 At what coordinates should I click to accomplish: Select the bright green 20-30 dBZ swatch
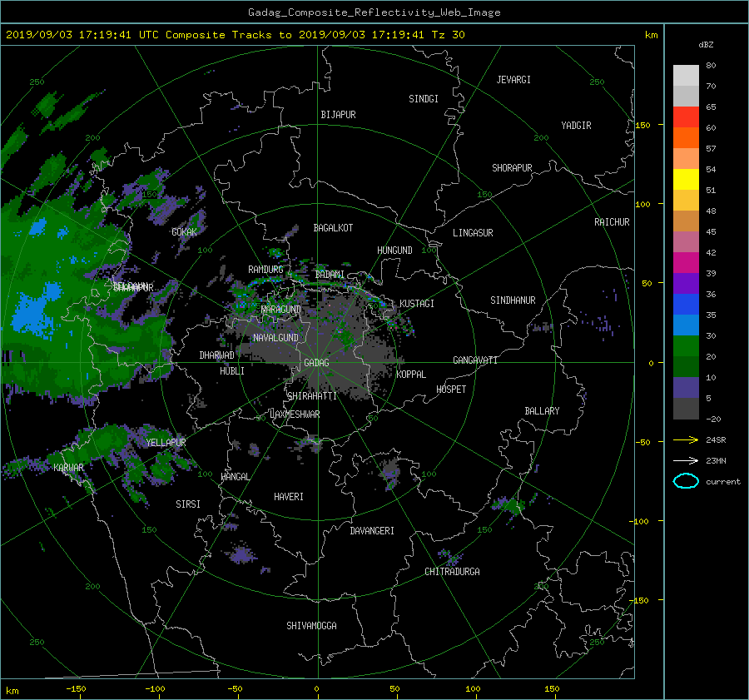[686, 346]
